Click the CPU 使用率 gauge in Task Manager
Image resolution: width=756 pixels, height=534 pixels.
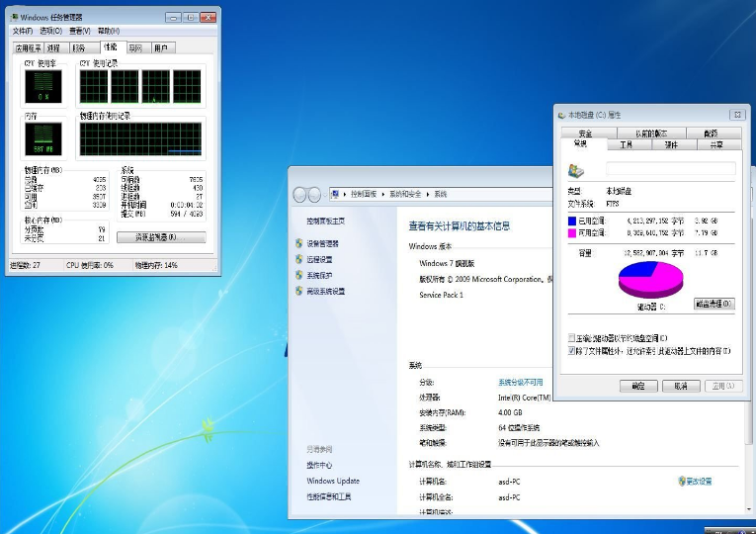[x=43, y=86]
